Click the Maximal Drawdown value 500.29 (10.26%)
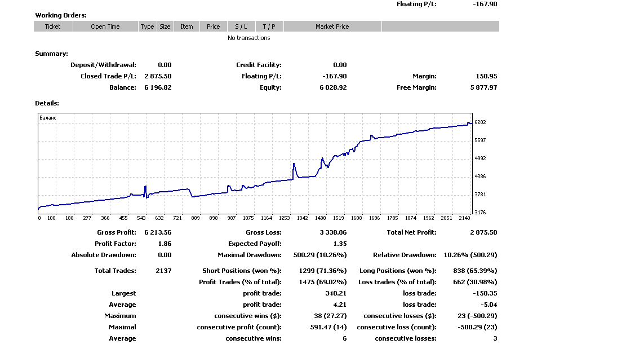Image resolution: width=644 pixels, height=344 pixels. coord(320,255)
